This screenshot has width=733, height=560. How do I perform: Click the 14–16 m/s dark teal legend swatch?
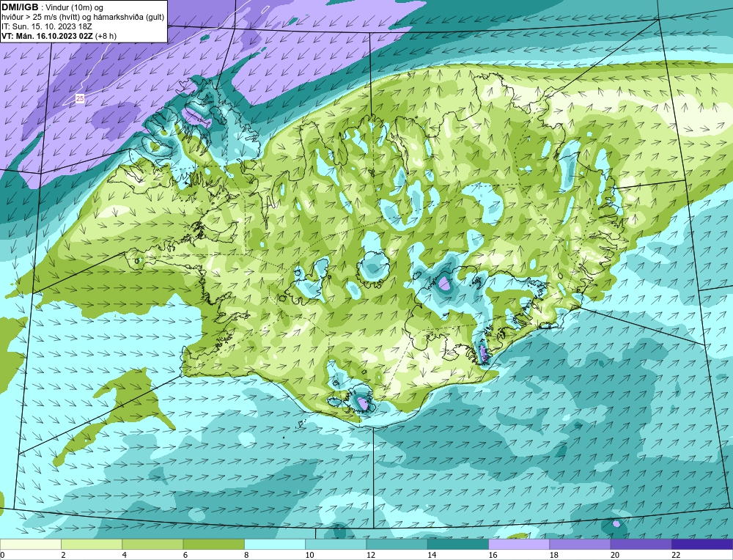pyautogui.click(x=458, y=544)
